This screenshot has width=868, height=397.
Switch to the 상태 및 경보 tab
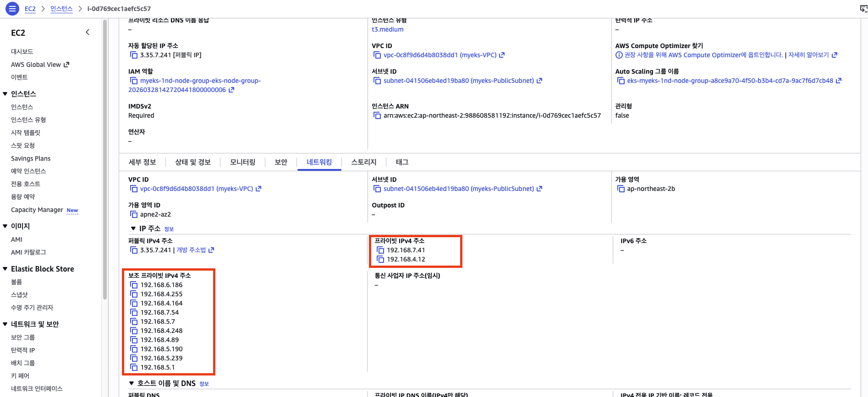(x=193, y=162)
